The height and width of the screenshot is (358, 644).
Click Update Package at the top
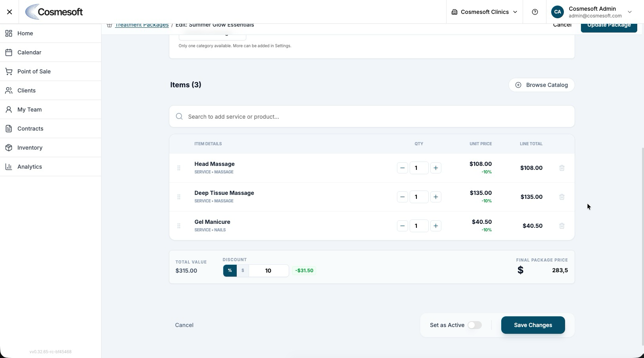[x=609, y=27]
